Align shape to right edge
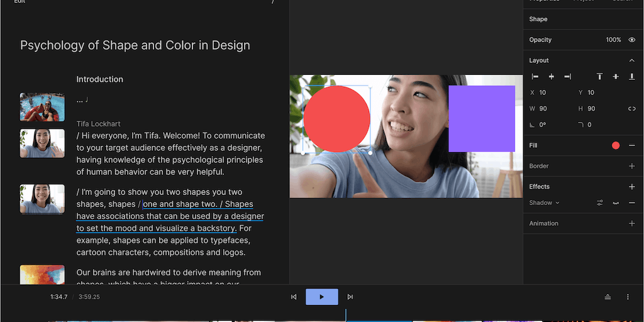Viewport: 644px width, 322px height. (x=567, y=77)
